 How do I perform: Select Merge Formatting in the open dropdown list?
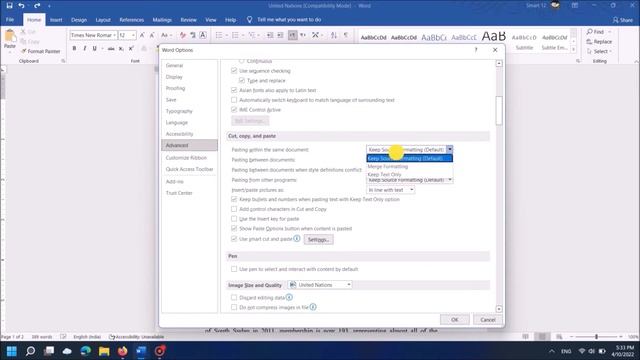point(409,167)
